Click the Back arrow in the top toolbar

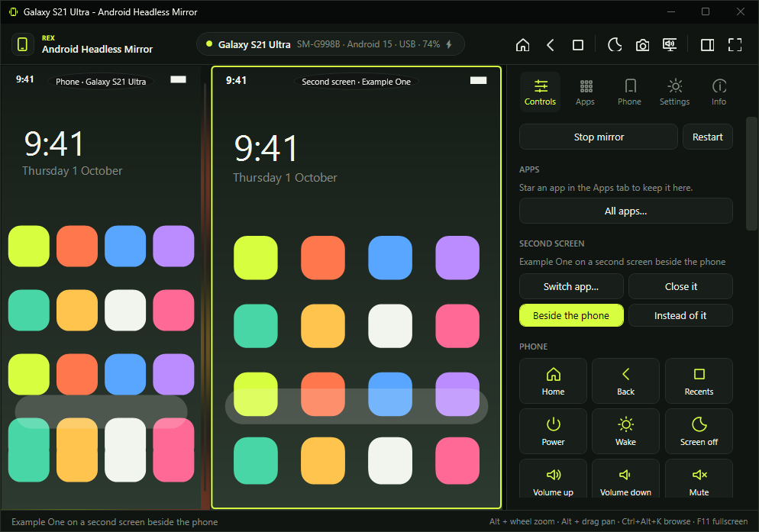551,45
